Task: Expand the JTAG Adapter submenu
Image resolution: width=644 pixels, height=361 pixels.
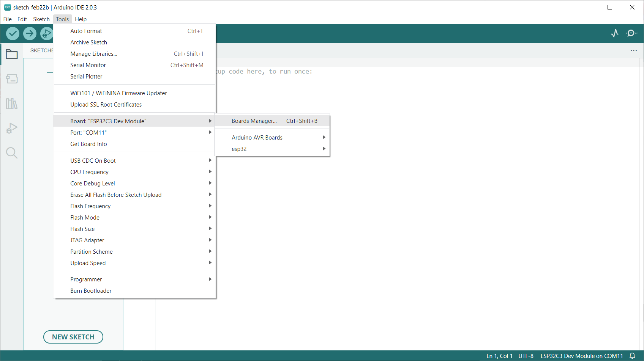Action: (x=135, y=240)
